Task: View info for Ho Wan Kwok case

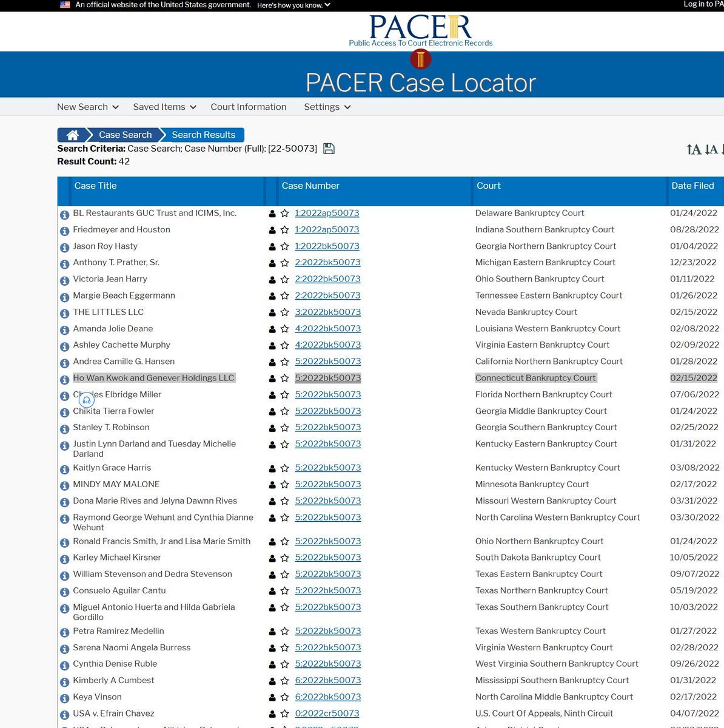Action: pyautogui.click(x=64, y=380)
